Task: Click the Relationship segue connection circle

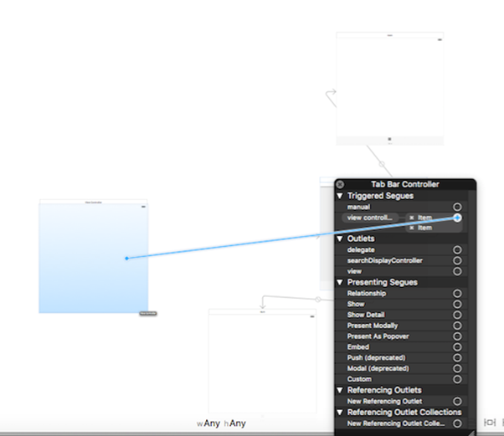Action: 457,294
